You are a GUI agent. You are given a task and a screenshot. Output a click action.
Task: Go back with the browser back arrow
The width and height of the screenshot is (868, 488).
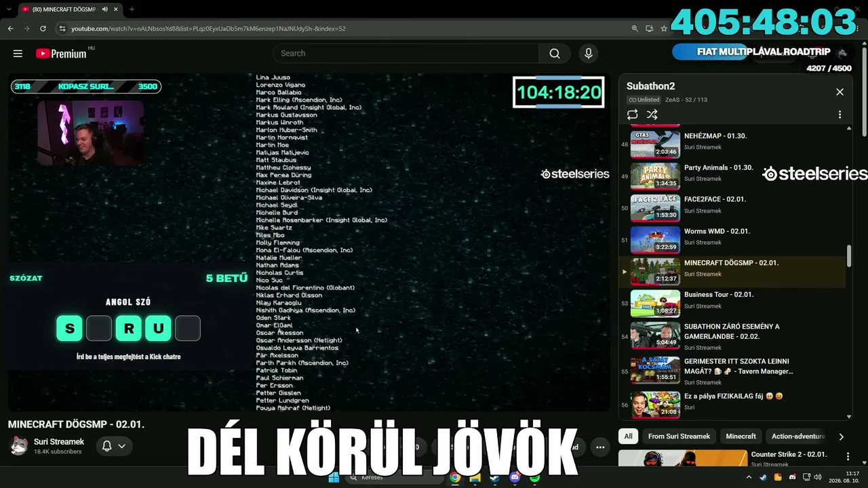(x=10, y=28)
